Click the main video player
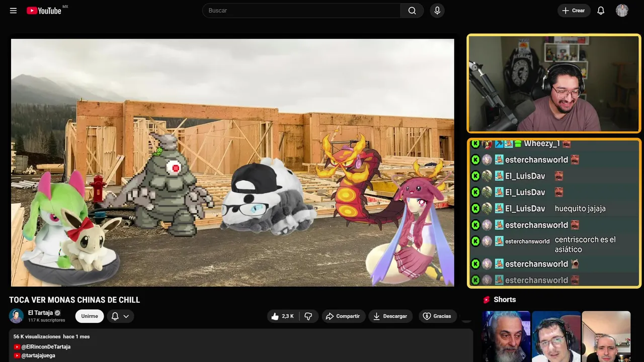644x362 pixels. tap(232, 162)
